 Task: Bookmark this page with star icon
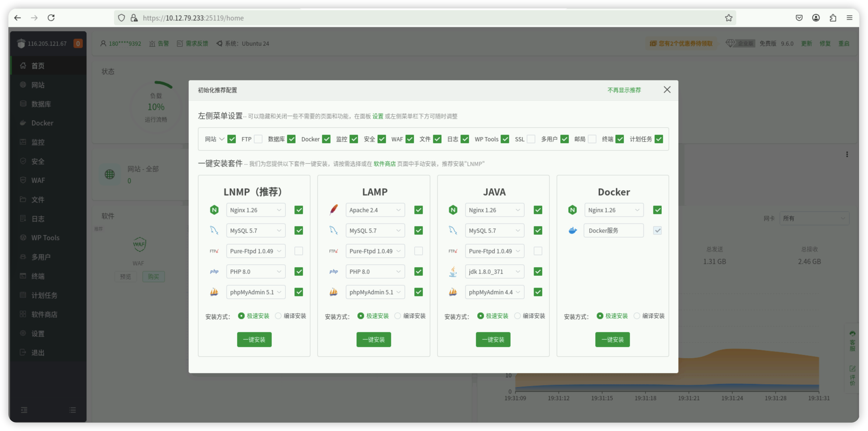click(x=729, y=18)
